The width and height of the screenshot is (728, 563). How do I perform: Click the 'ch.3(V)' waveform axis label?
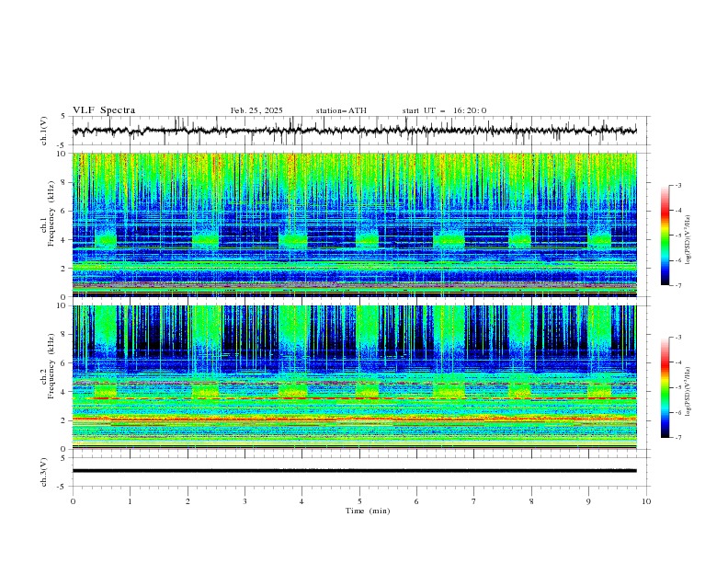(x=44, y=473)
